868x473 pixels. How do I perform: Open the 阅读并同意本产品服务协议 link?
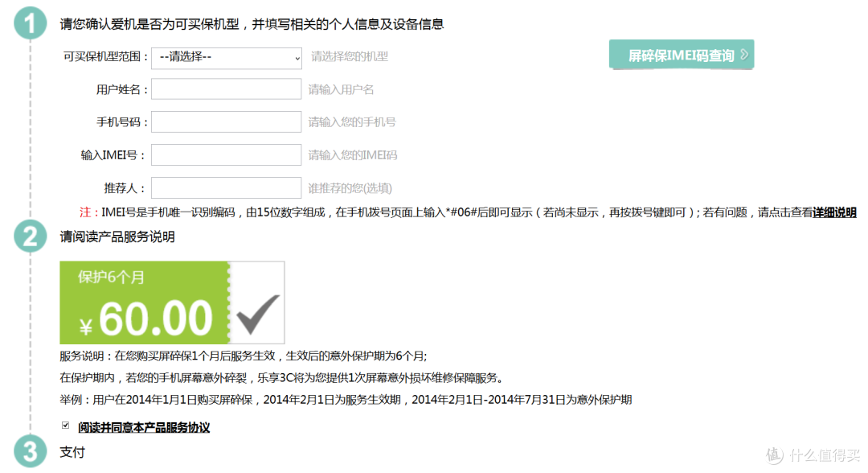pos(144,428)
